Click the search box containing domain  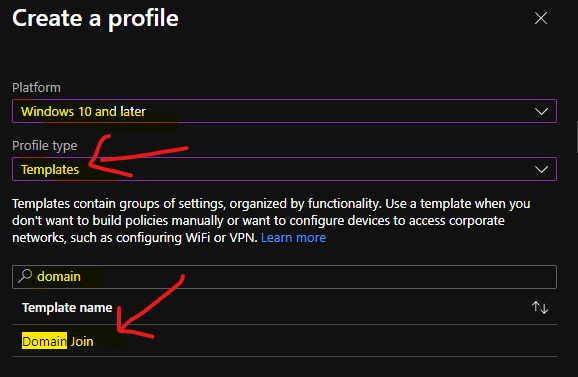[284, 277]
